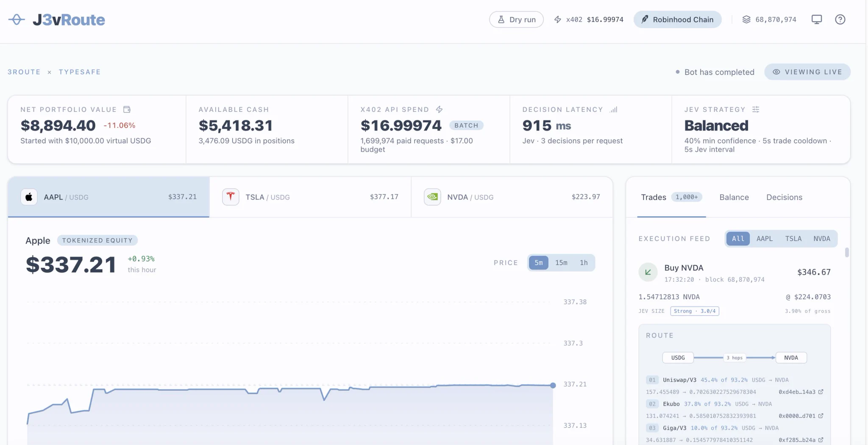868x445 pixels.
Task: Click the Buy NVDA green arrow icon
Action: point(648,272)
